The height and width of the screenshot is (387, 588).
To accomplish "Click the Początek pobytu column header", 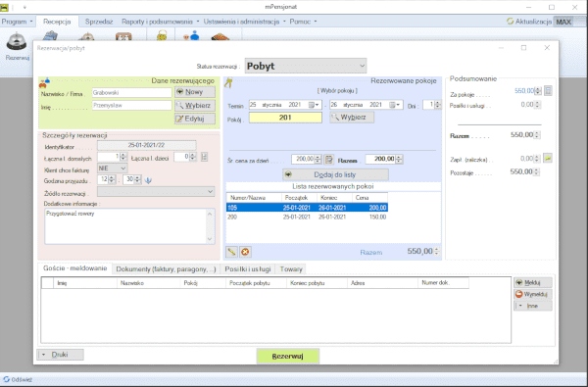I will 257,283.
